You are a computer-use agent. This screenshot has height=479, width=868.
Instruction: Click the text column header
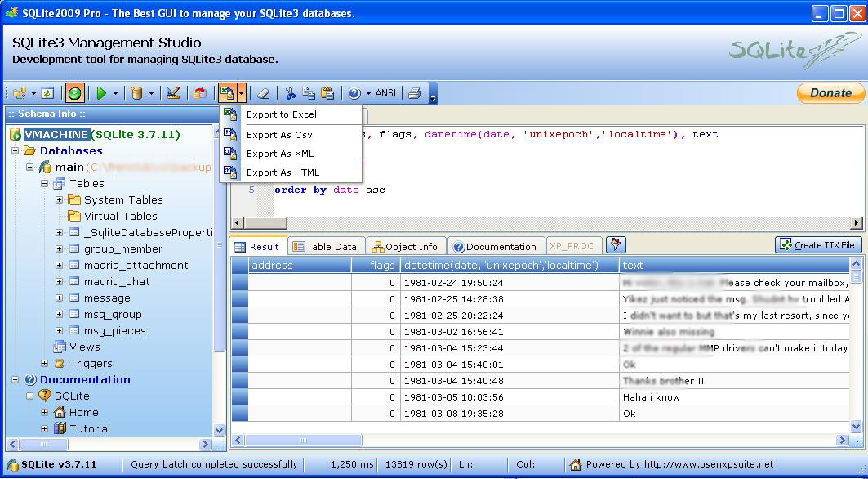[x=734, y=265]
